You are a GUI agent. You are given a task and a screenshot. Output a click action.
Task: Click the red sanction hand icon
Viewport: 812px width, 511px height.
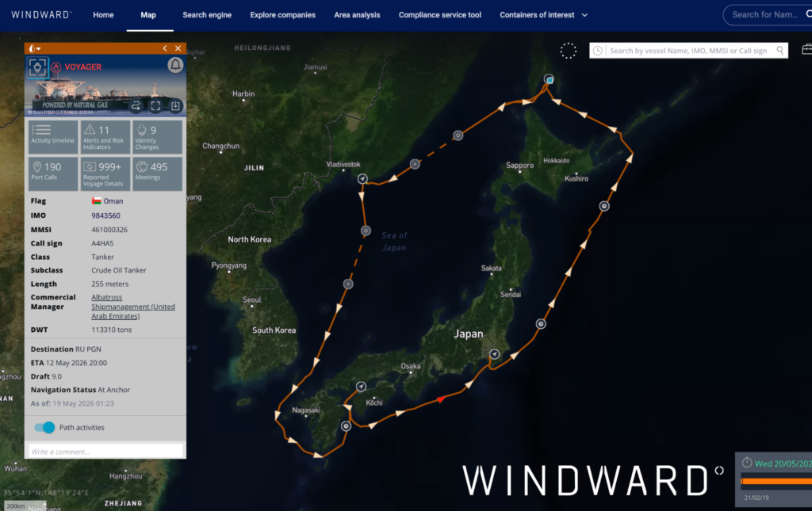coord(56,67)
